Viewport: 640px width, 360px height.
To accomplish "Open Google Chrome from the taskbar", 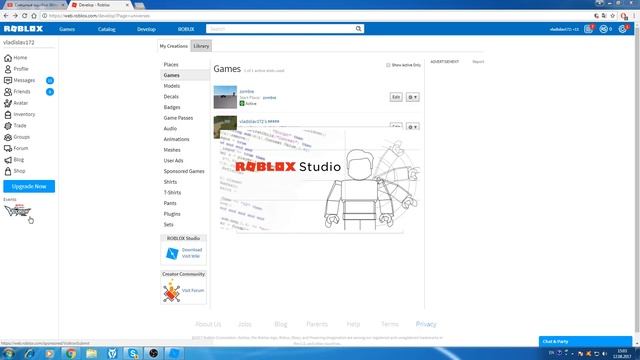I will tap(71, 353).
